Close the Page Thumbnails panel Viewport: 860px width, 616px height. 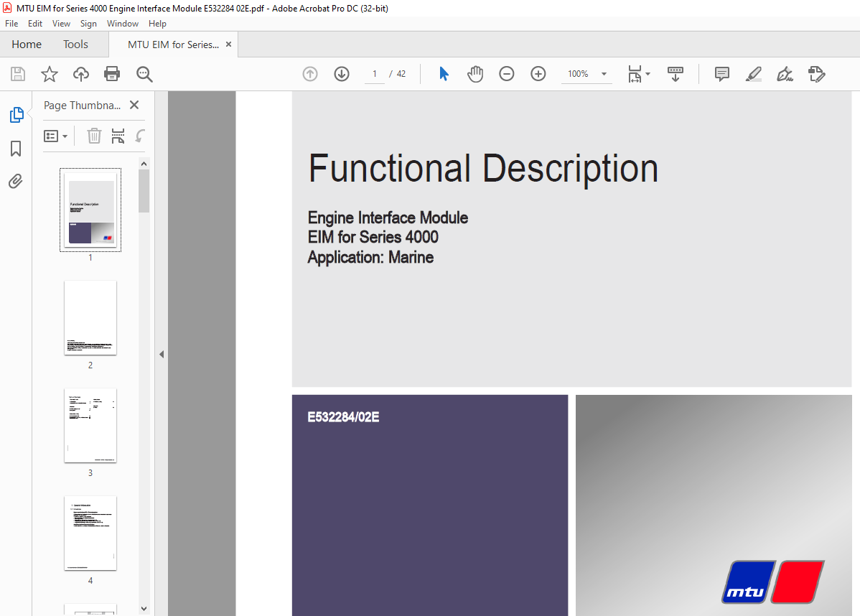coord(134,105)
